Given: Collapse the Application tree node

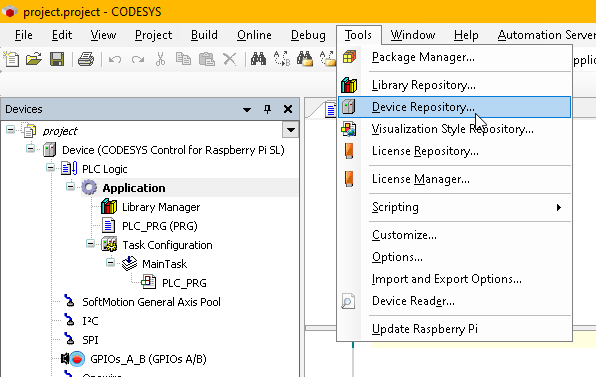Looking at the screenshot, I should coord(70,186).
